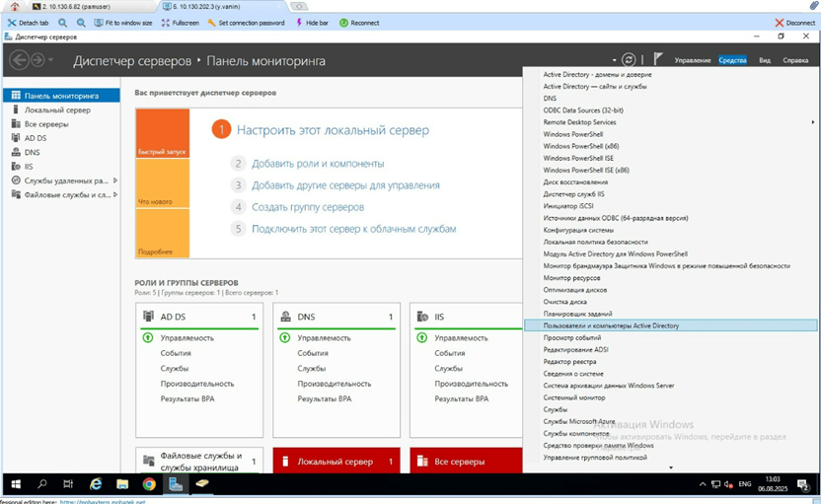Viewport: 821px width, 504px height.
Task: Click the Reconnect button
Action: tap(359, 23)
